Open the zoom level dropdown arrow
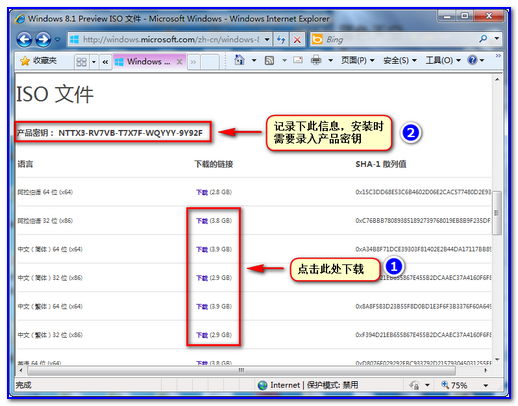This screenshot has height=406, width=518. tap(486, 386)
